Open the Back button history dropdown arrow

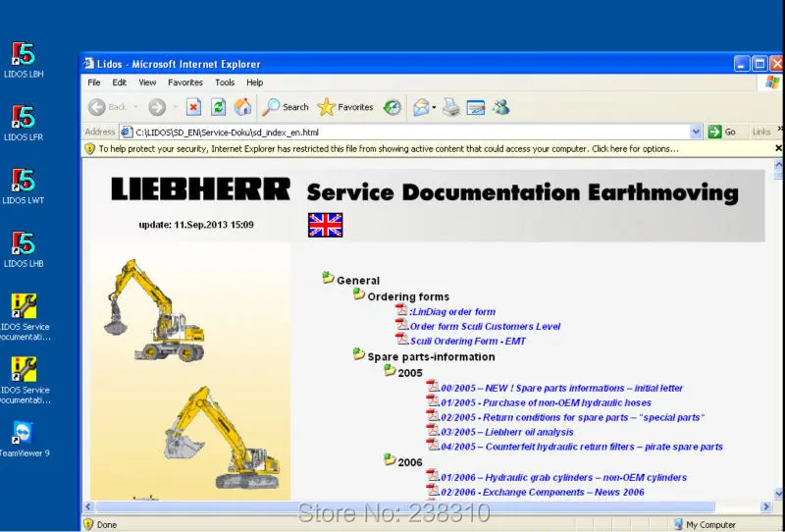[x=135, y=107]
